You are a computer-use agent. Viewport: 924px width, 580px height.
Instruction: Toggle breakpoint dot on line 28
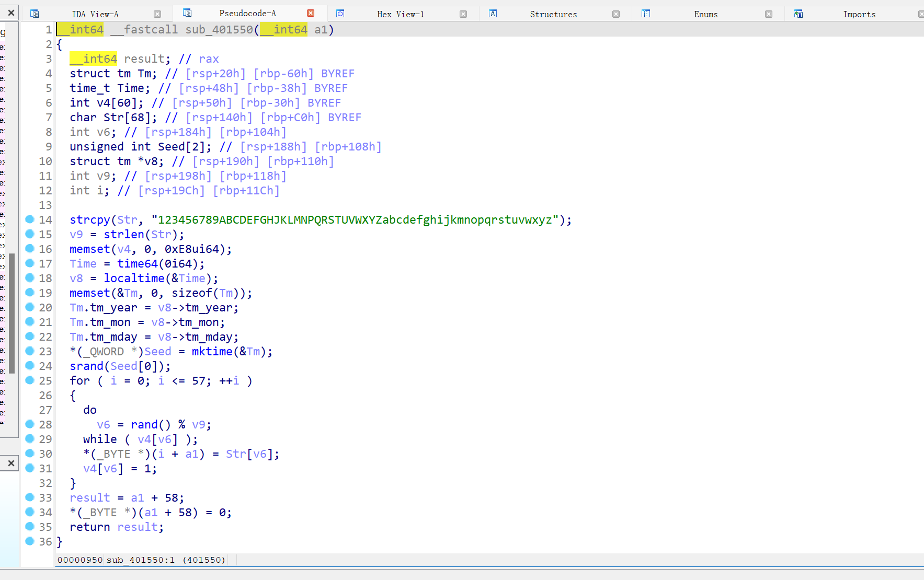point(30,424)
